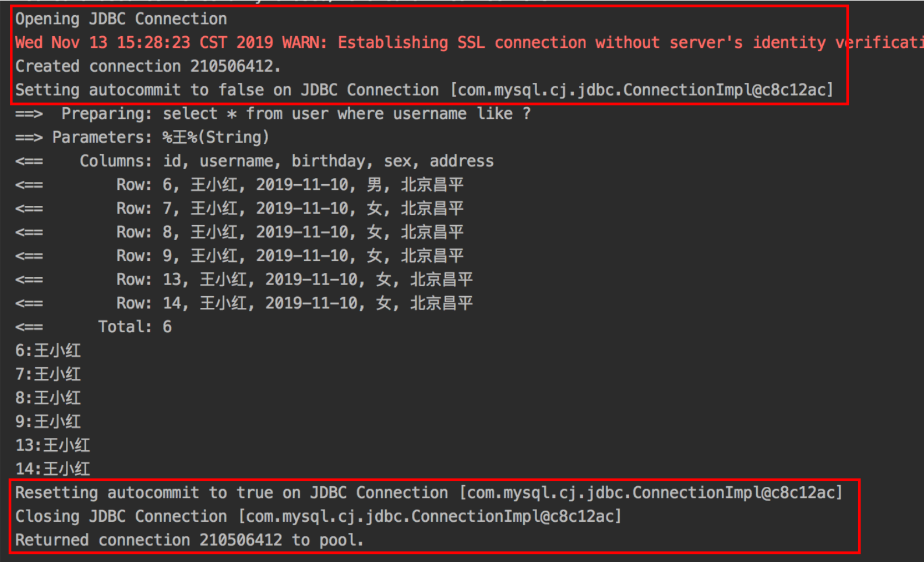Click the "Created connection 210506412" line
Screen dimensions: 924x562
click(148, 66)
